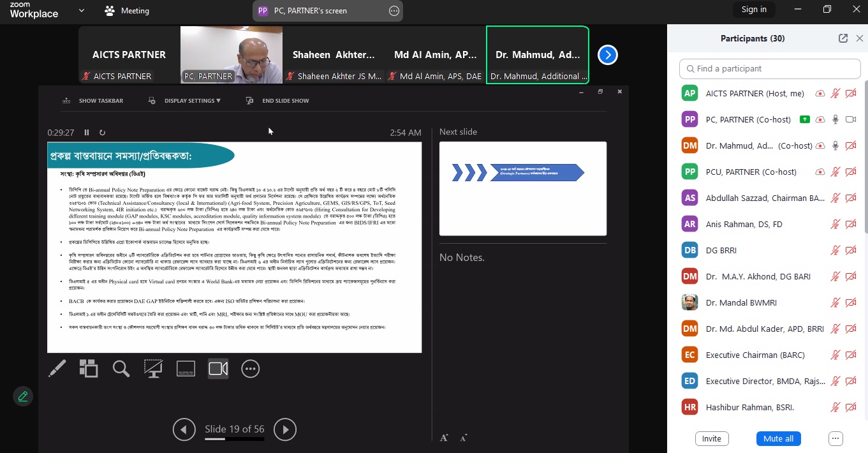Pause the presentation timer
868x453 pixels.
87,133
